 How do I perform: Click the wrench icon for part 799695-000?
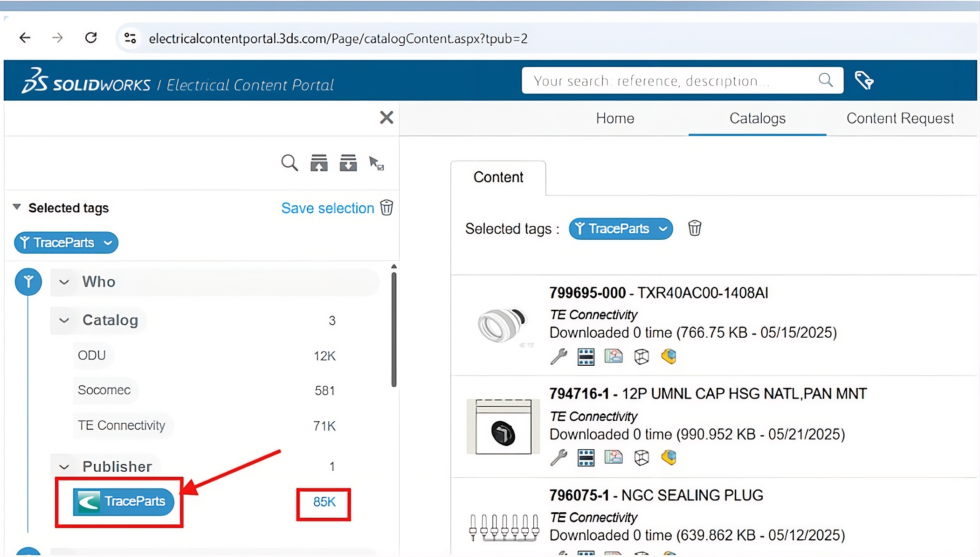coord(559,356)
